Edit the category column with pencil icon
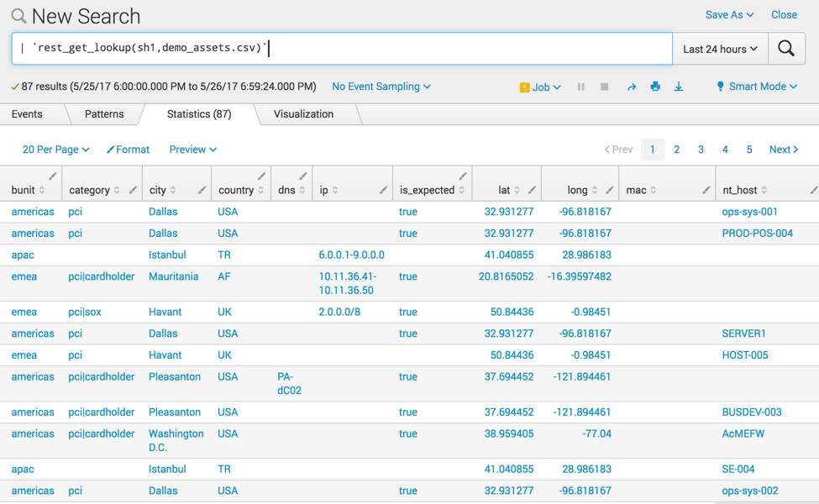The image size is (819, 504). tap(133, 190)
